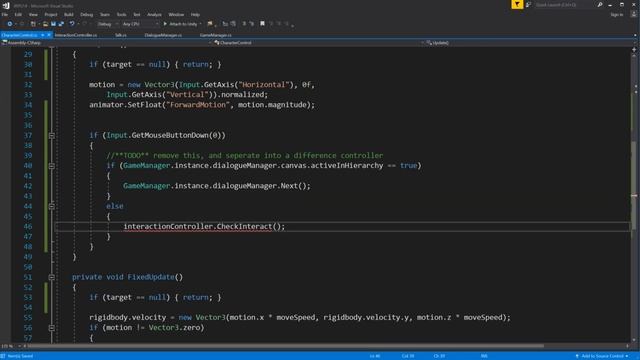Close the CharacterControl.cs tab
640x360 pixels.
pos(49,35)
